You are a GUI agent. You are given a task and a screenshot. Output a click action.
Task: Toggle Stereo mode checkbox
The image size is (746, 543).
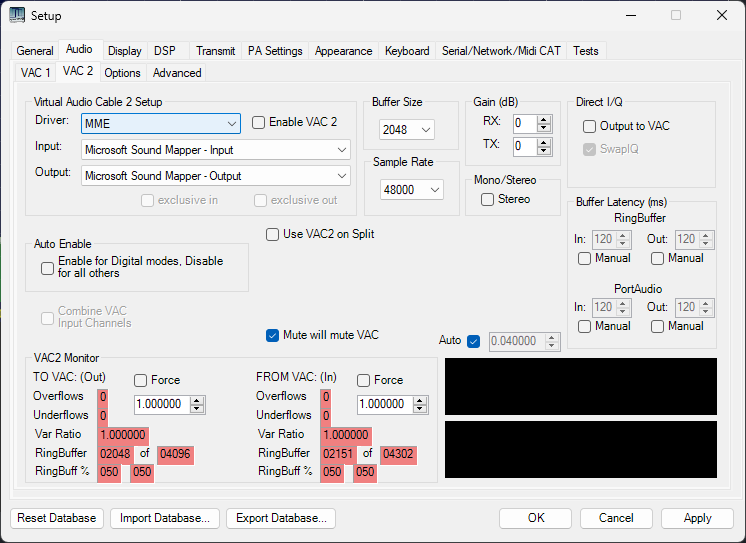(x=487, y=199)
